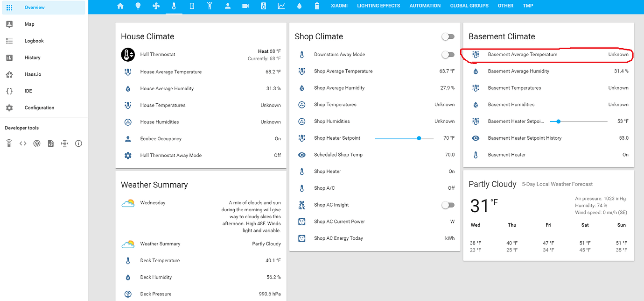Open the cameras view icon
Viewport: 644px width, 301px height.
(245, 6)
